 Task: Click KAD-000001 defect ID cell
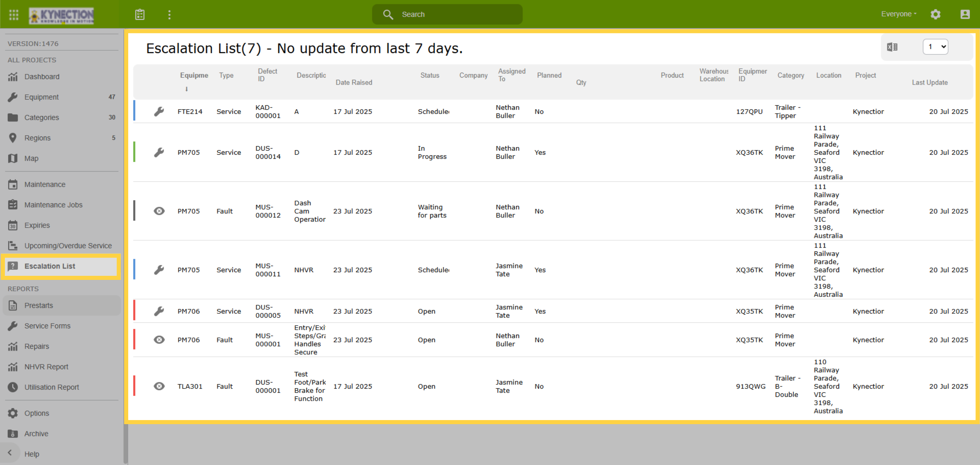pyautogui.click(x=268, y=112)
